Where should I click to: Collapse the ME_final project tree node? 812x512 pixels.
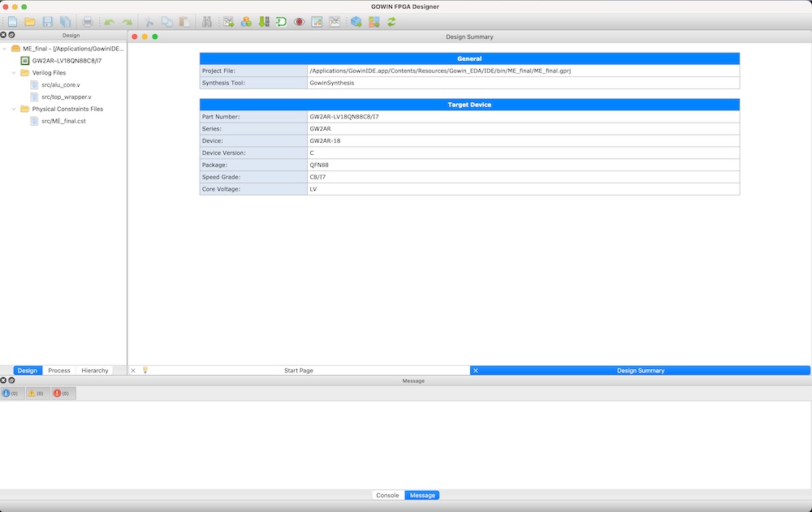6,49
